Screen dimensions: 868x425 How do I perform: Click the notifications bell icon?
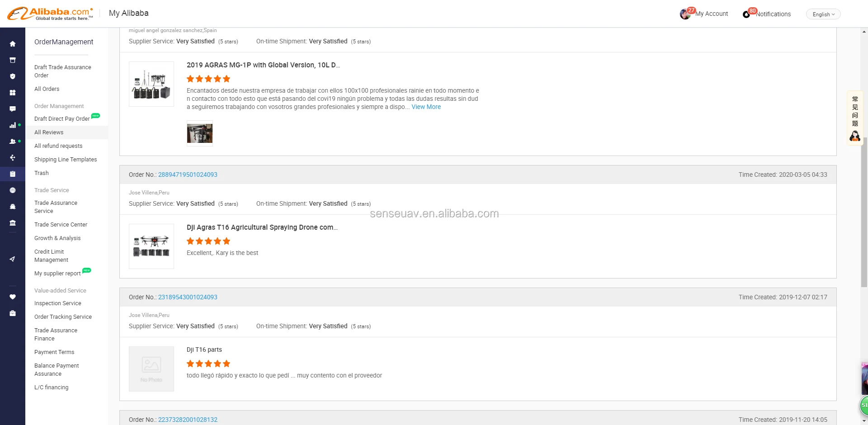(746, 14)
